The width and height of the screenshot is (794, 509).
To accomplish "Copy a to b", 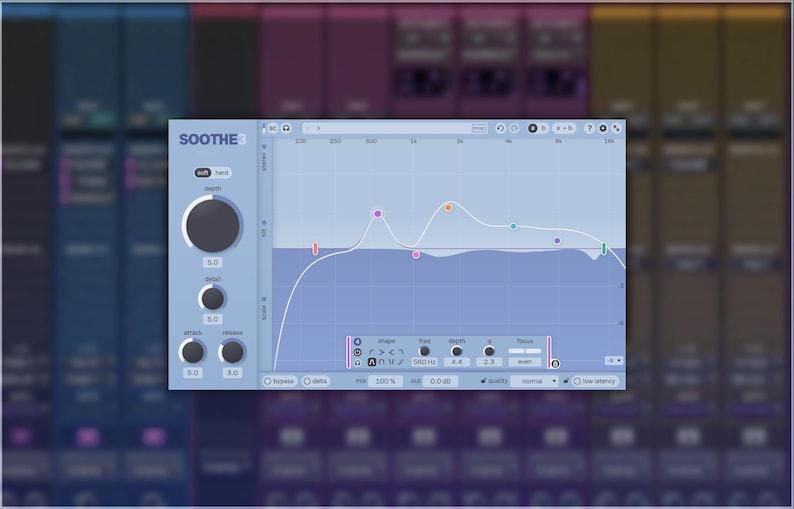I will coord(564,128).
